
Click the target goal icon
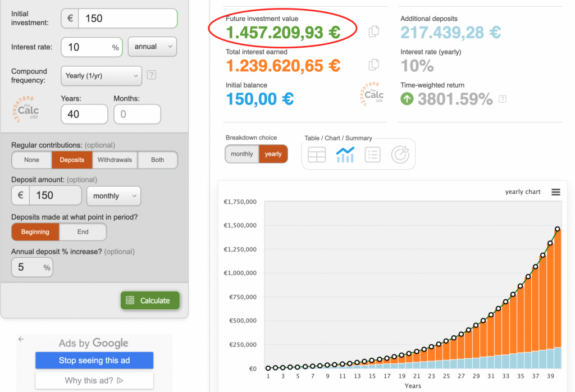pos(400,154)
